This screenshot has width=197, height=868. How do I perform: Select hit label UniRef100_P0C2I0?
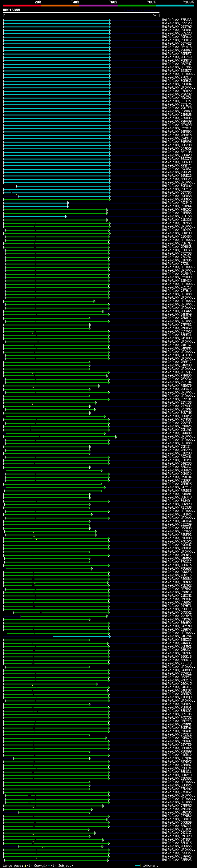[176, 680]
